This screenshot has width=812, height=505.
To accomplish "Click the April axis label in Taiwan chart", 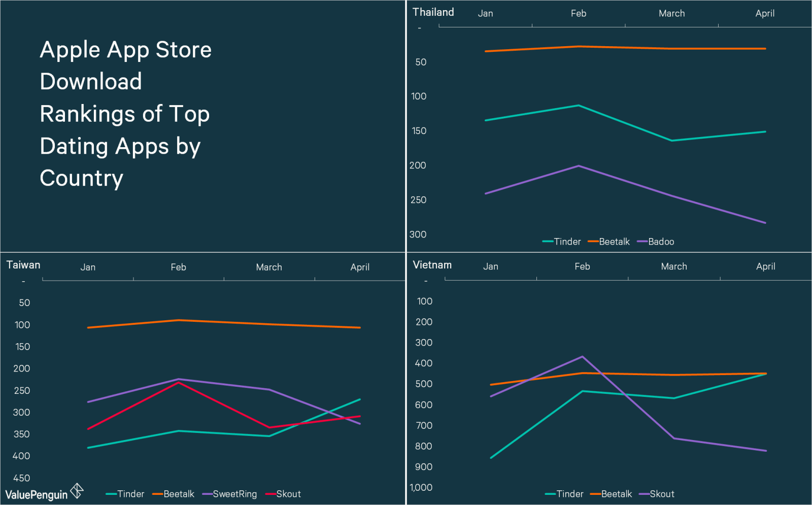I will pos(360,267).
